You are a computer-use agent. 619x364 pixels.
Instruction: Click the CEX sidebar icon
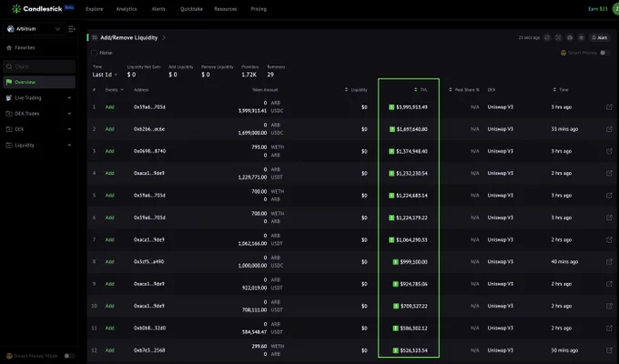pyautogui.click(x=9, y=129)
